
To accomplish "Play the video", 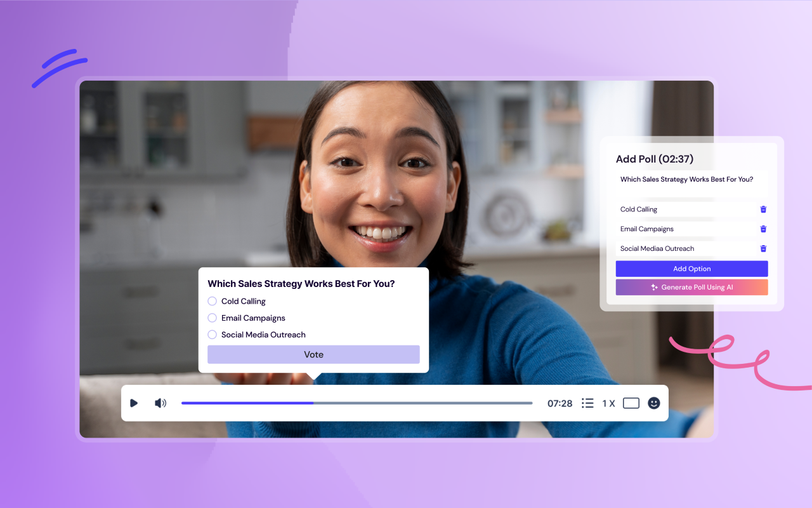I will pos(134,403).
